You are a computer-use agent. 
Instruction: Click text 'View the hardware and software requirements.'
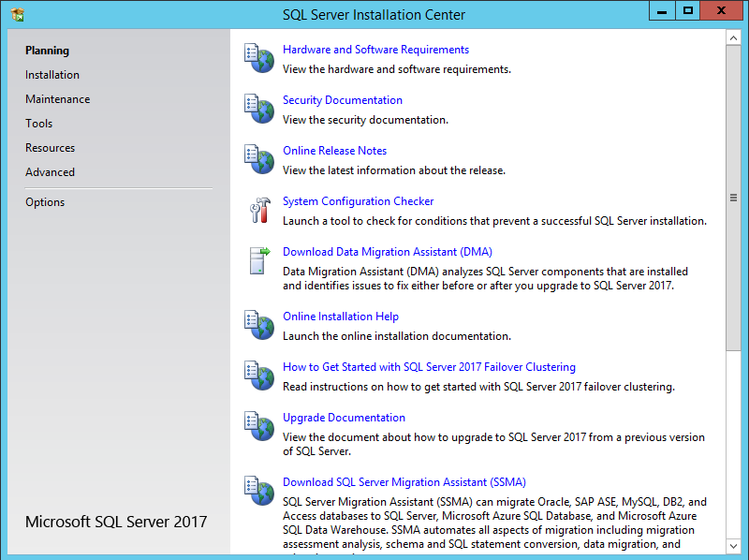(x=396, y=69)
